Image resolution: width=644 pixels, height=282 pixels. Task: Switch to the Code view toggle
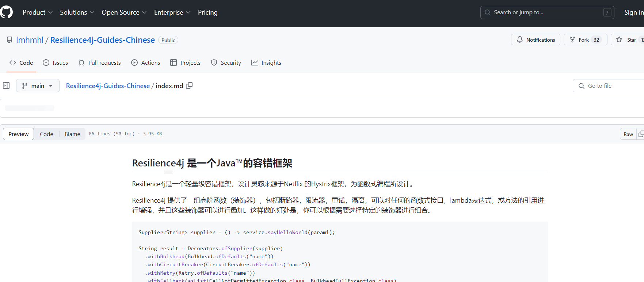[46, 134]
